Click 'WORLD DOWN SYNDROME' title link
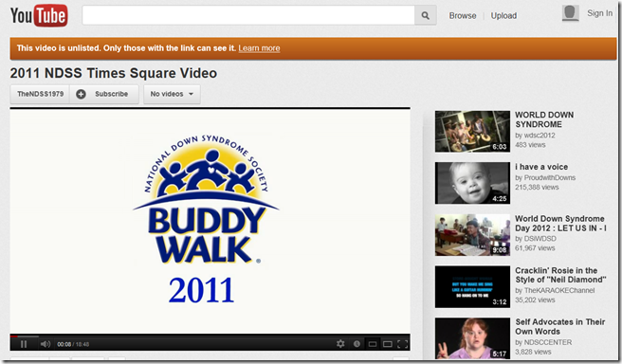Screen dimensions: 622x364 pyautogui.click(x=544, y=119)
